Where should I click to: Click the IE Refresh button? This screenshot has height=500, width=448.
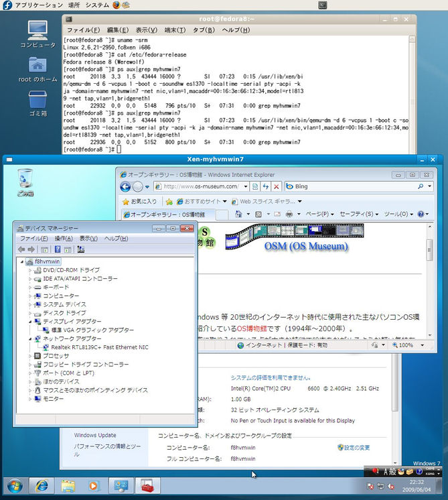click(x=265, y=186)
